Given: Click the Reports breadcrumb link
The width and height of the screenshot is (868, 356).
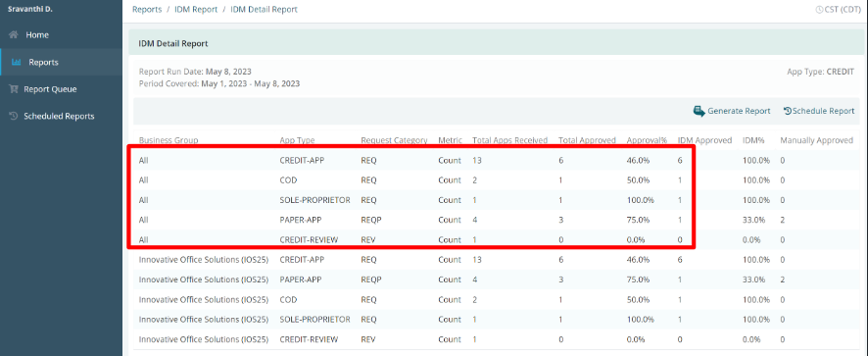Looking at the screenshot, I should (147, 10).
